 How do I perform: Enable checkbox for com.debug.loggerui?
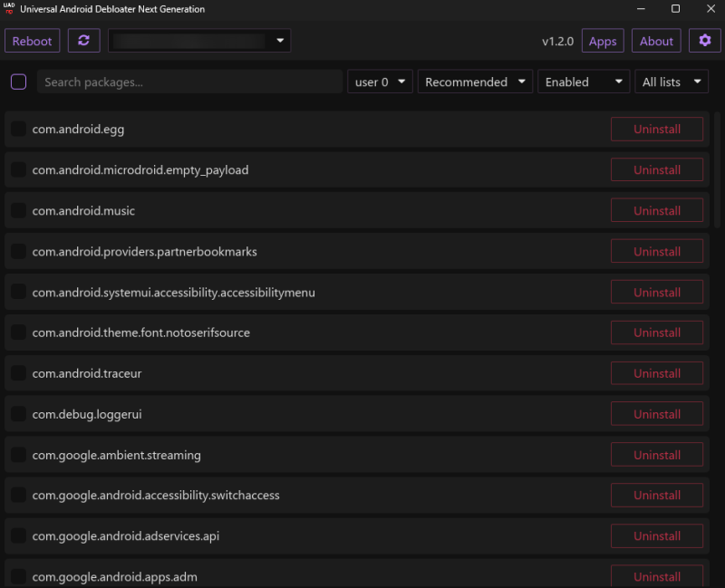[18, 414]
